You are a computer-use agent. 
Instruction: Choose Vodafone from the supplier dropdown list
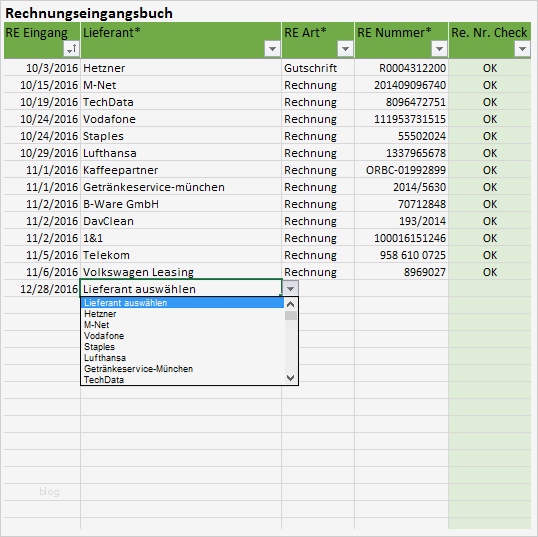pyautogui.click(x=183, y=336)
